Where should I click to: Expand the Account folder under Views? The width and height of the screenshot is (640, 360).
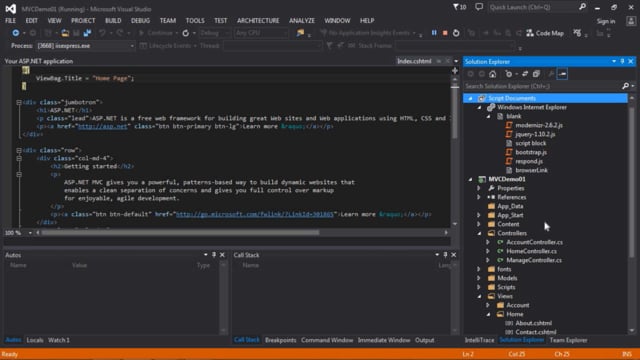click(488, 305)
